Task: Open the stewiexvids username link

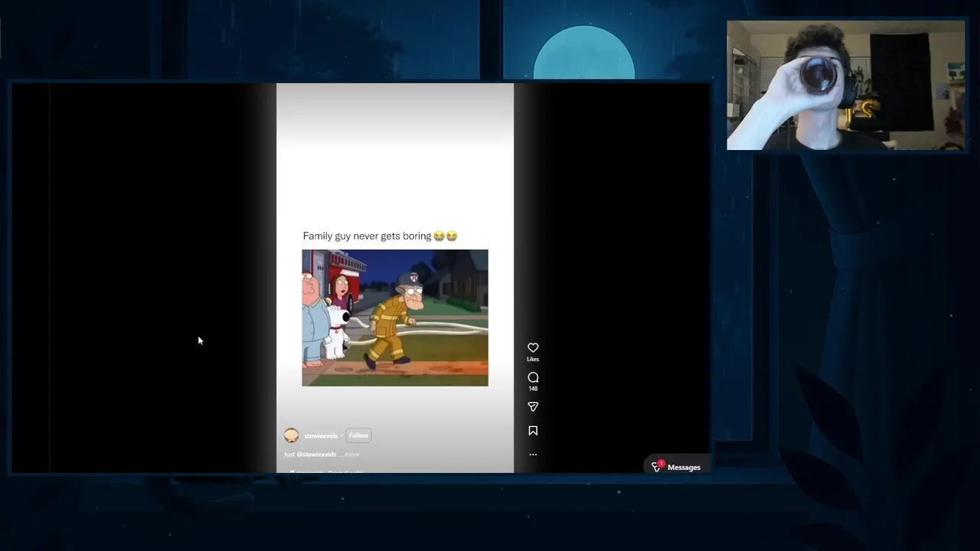Action: [321, 436]
